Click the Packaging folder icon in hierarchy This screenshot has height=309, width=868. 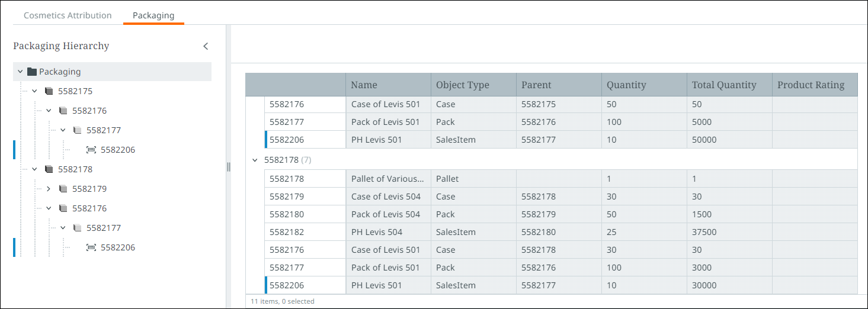coord(32,72)
